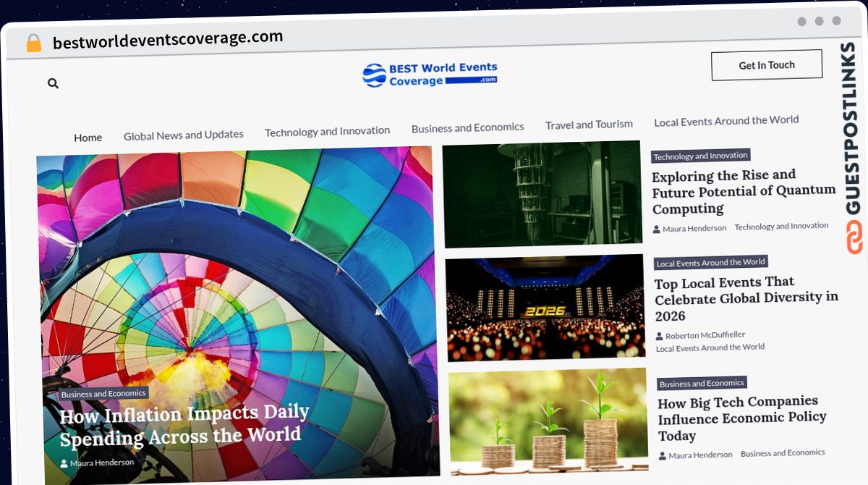Click the padlock icon in address bar

(33, 43)
